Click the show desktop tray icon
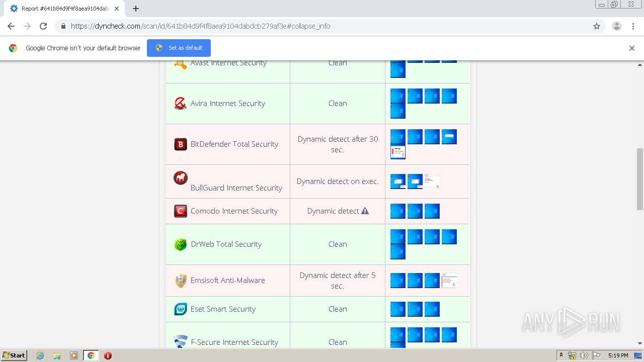Screen dimensions: 644x362 (x=638, y=355)
